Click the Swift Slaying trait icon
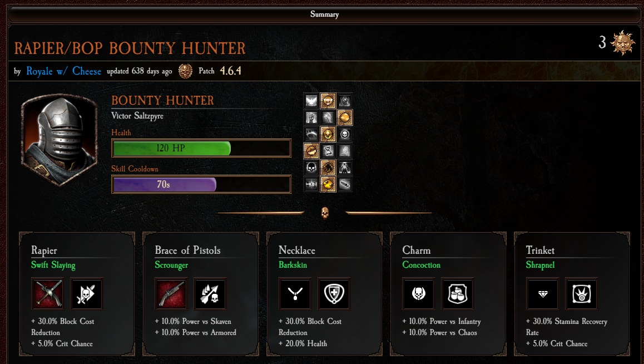The width and height of the screenshot is (644, 364). (86, 294)
